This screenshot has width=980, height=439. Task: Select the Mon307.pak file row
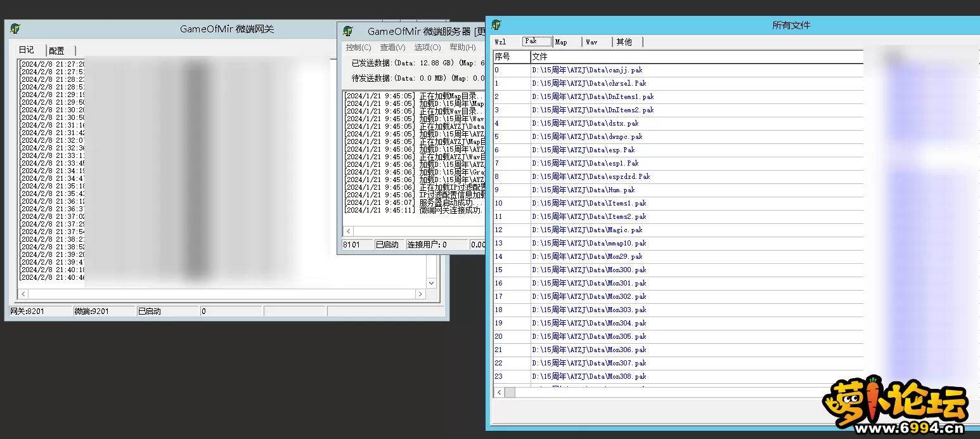coord(678,363)
